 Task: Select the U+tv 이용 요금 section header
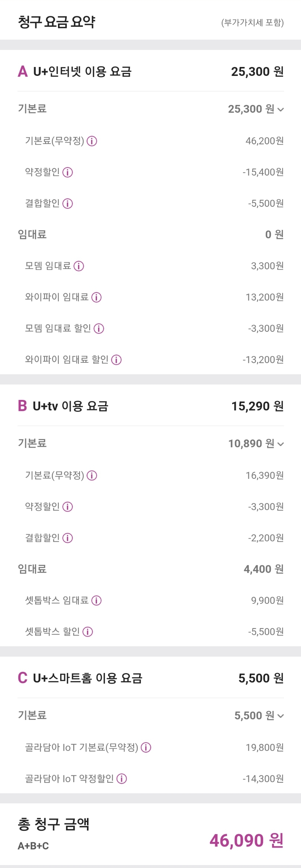[70, 406]
